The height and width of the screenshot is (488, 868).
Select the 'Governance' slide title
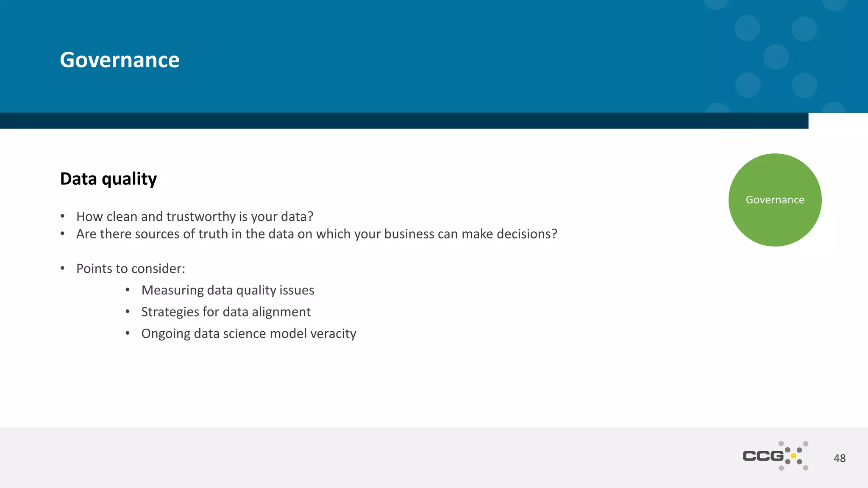tap(120, 60)
